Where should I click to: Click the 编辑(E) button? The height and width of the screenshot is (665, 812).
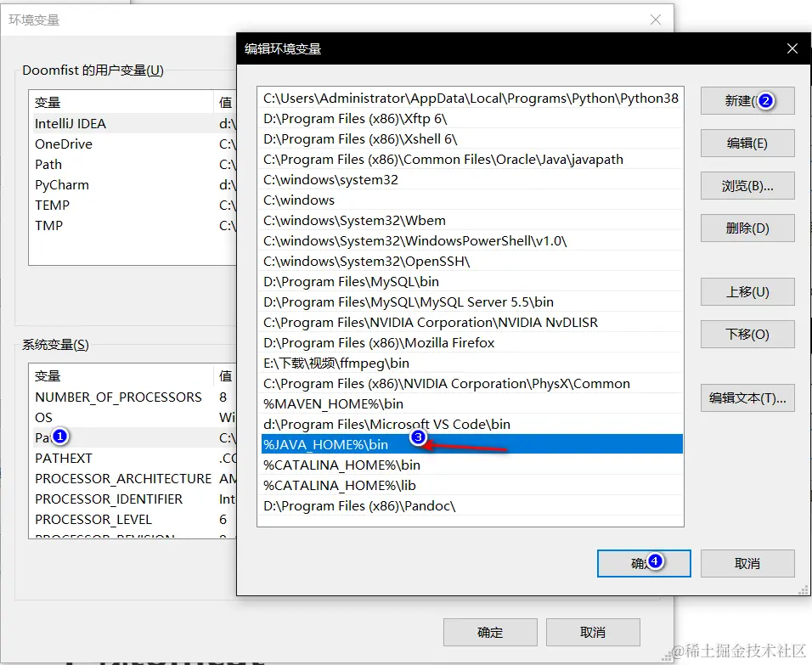click(747, 143)
